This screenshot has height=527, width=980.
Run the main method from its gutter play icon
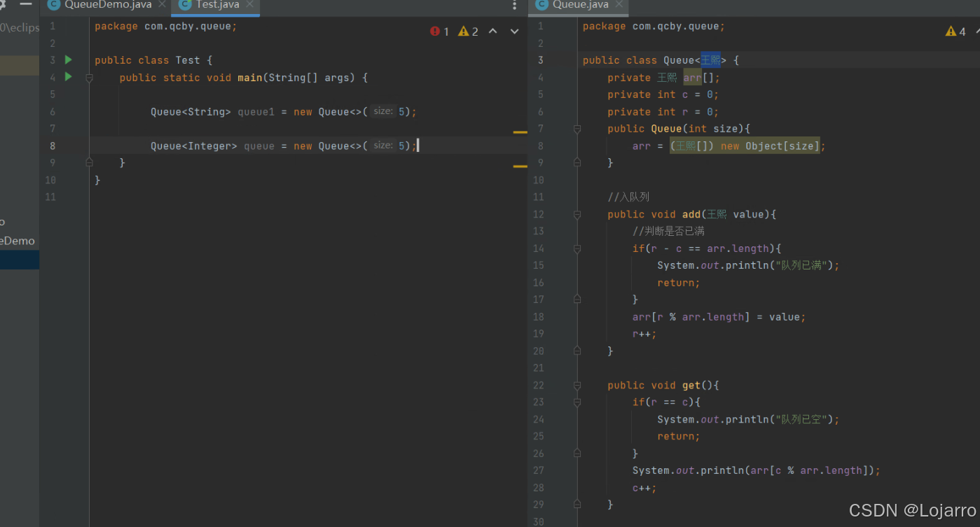pos(67,77)
